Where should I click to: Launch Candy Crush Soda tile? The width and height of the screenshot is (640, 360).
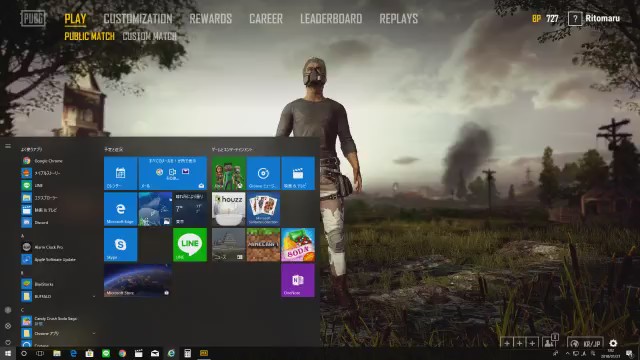298,244
